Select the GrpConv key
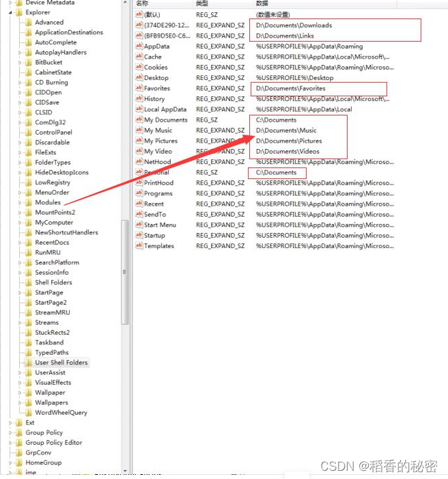448x479 pixels. [38, 453]
